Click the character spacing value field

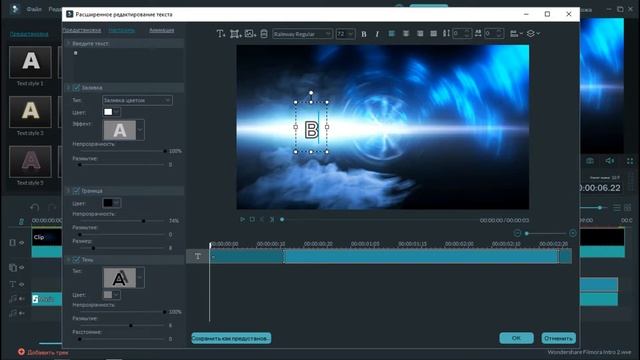494,33
